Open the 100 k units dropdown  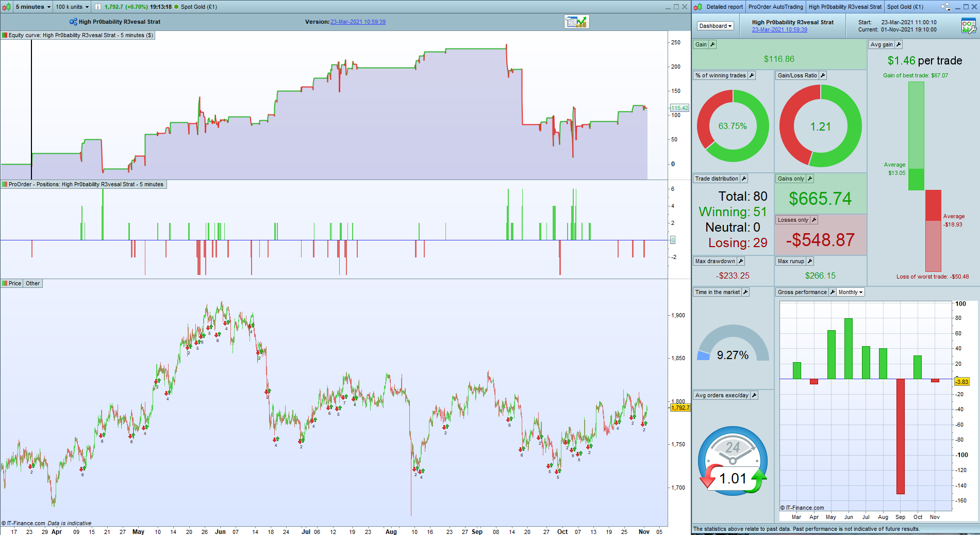click(72, 7)
